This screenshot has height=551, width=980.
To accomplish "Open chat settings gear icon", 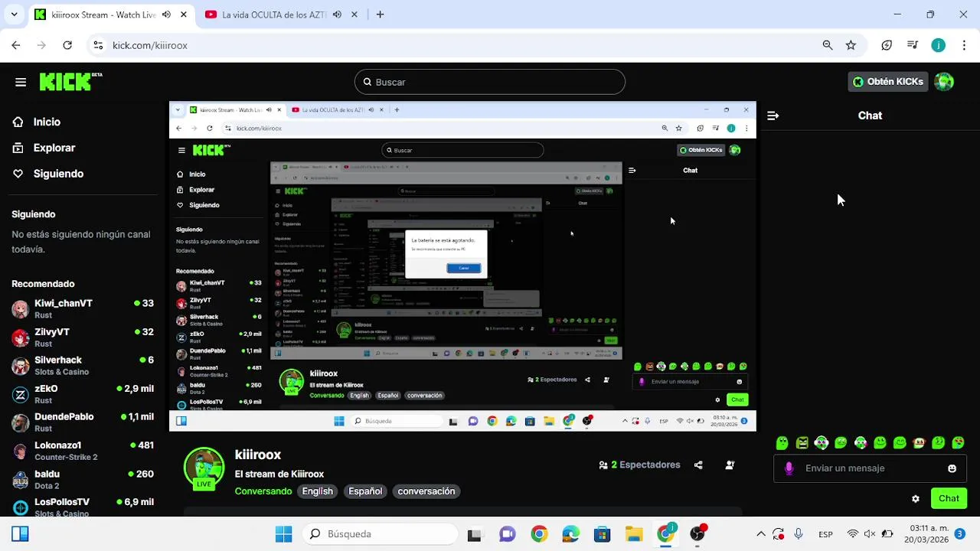I will (x=915, y=499).
